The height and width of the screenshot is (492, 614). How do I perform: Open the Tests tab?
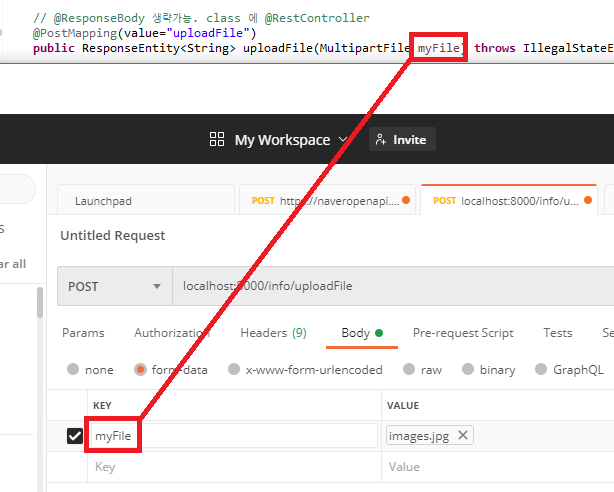558,333
